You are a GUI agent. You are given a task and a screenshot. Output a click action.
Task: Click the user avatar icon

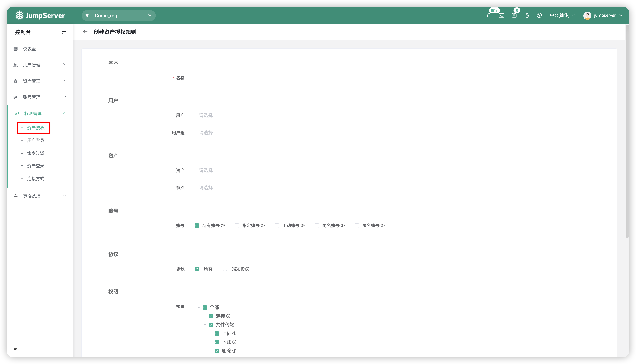[587, 16]
